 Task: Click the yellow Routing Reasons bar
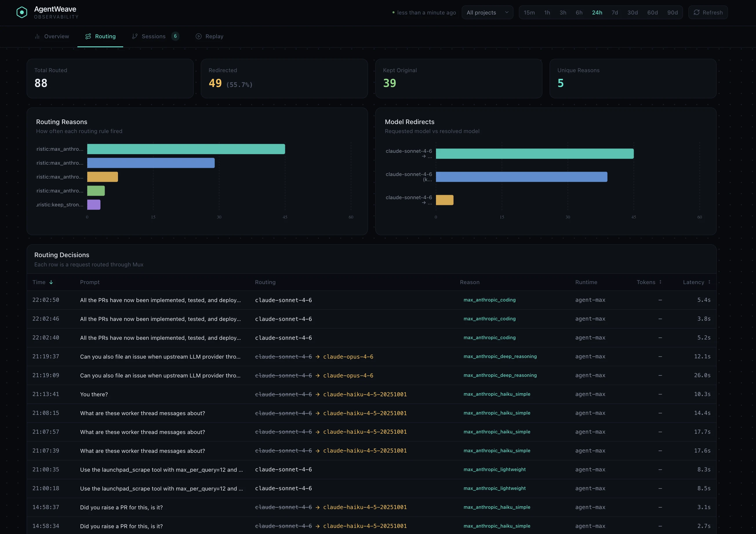[102, 177]
